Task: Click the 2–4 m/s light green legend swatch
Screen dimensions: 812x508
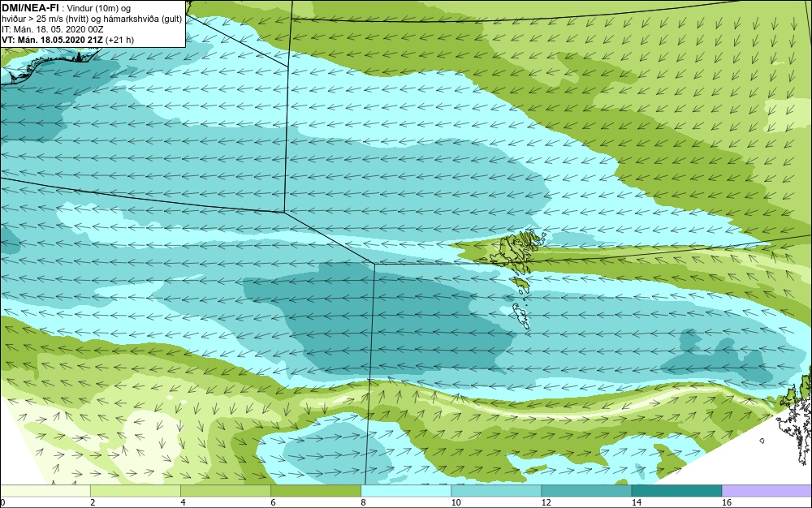Action: tap(136, 490)
